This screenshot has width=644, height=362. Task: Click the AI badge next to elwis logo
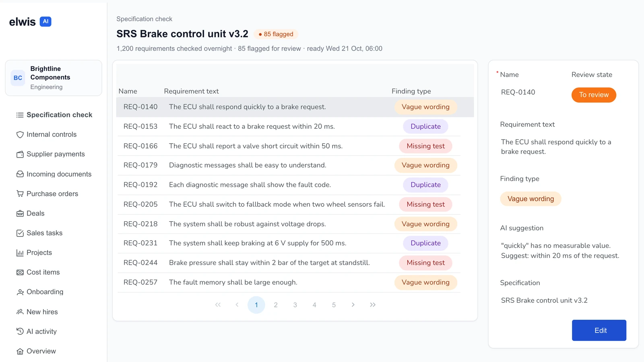coord(45,22)
